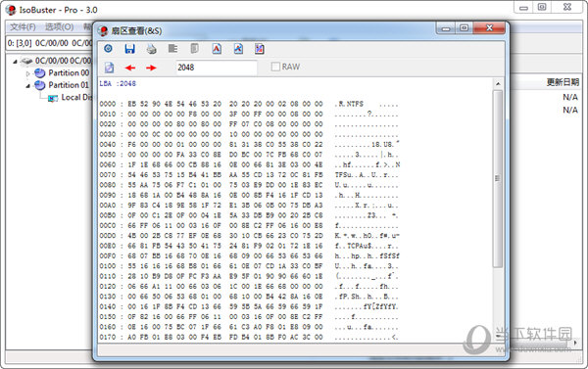Click the IsoBuster app icon in title bar
The image size is (588, 369).
click(x=11, y=10)
